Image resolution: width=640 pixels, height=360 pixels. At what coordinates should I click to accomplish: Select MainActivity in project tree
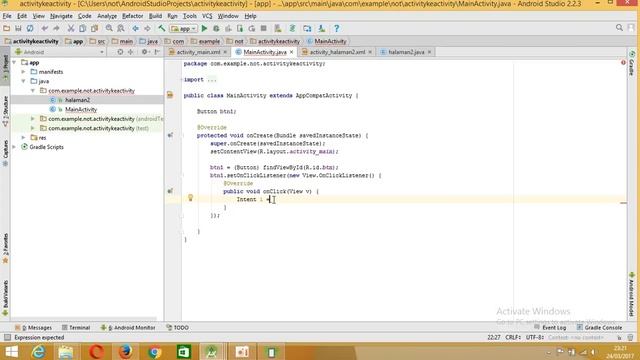click(81, 109)
